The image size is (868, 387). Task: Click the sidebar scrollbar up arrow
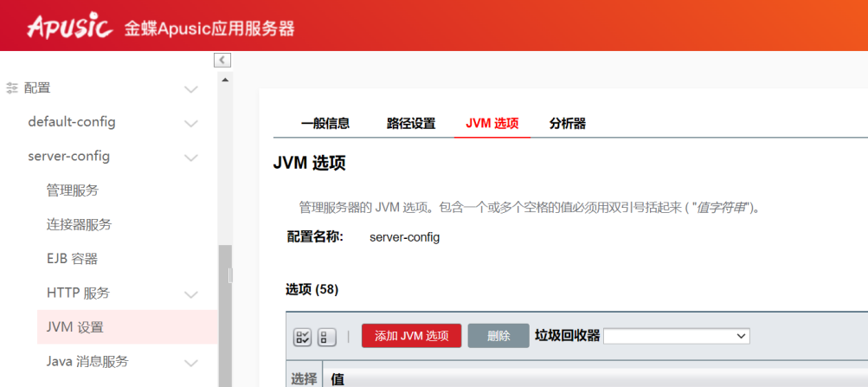coord(225,80)
